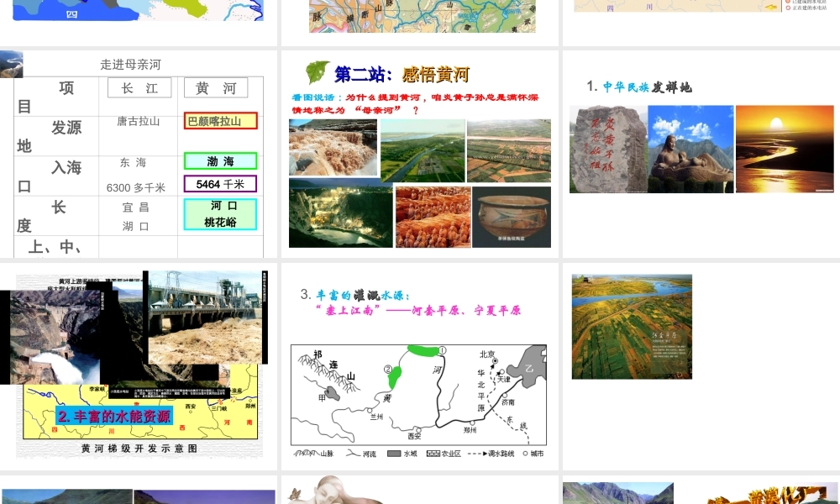Image resolution: width=840 pixels, height=504 pixels.
Task: Click the 湖口 text in table
Action: click(135, 226)
